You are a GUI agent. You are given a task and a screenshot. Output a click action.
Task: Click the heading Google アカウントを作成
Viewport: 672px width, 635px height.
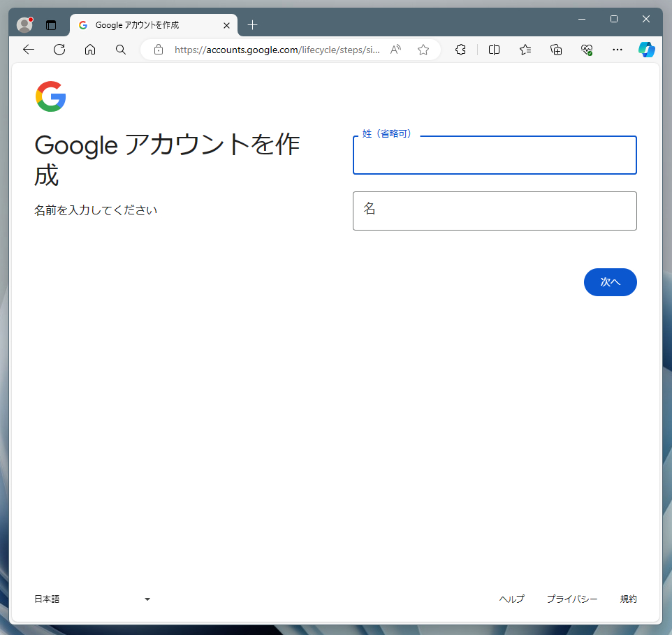(167, 159)
